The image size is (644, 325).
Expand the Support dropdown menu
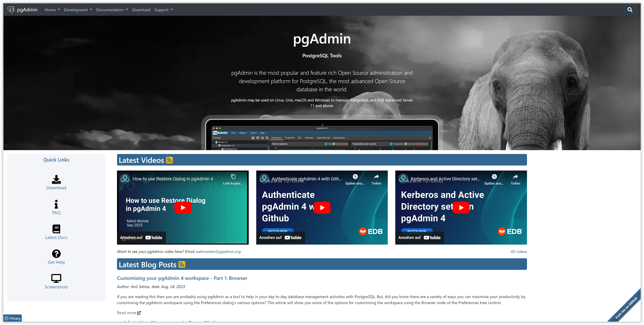(163, 10)
